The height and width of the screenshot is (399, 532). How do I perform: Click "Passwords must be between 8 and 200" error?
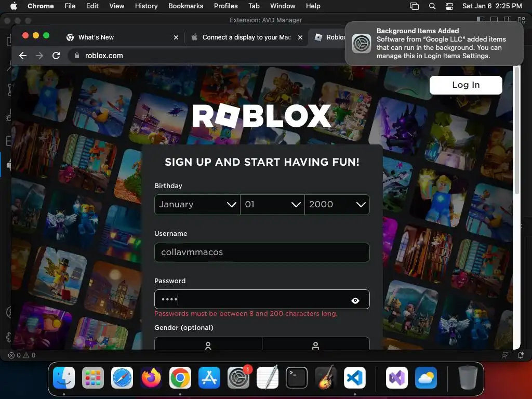point(246,314)
